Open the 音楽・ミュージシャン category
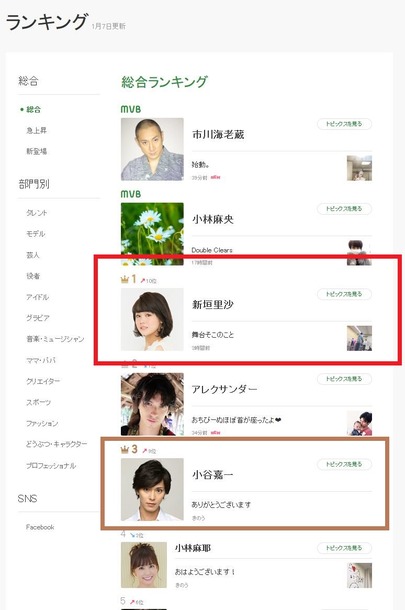This screenshot has height=610, width=405. click(55, 339)
